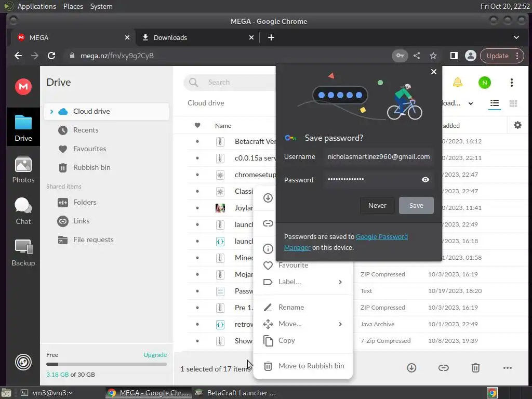Click the info icon in context menu
The width and height of the screenshot is (532, 399).
268,249
